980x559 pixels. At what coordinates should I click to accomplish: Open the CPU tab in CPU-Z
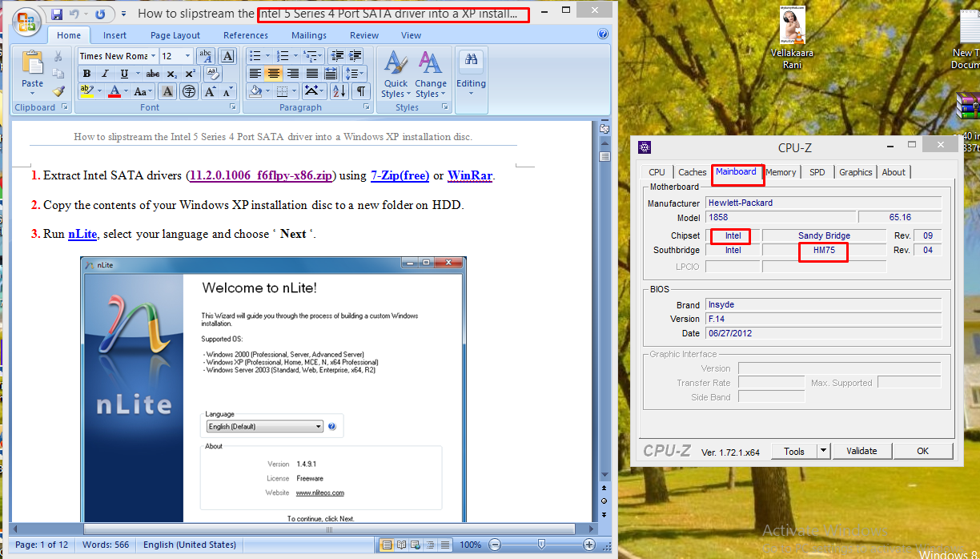point(657,172)
